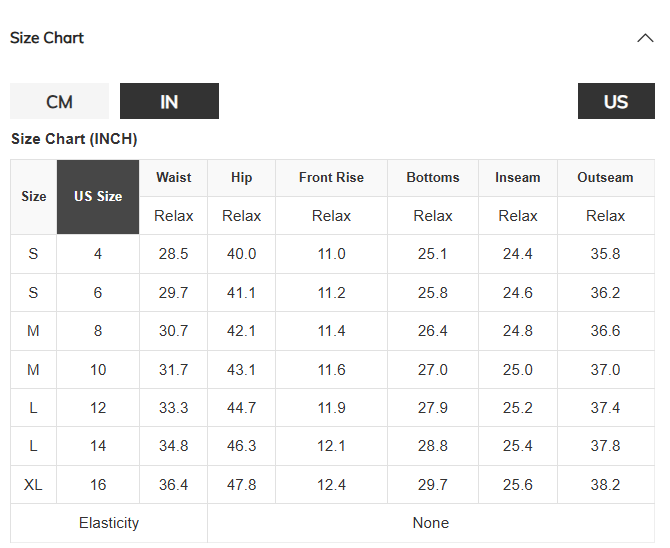The width and height of the screenshot is (670, 548).
Task: Click the Elasticity row label
Action: click(x=109, y=523)
